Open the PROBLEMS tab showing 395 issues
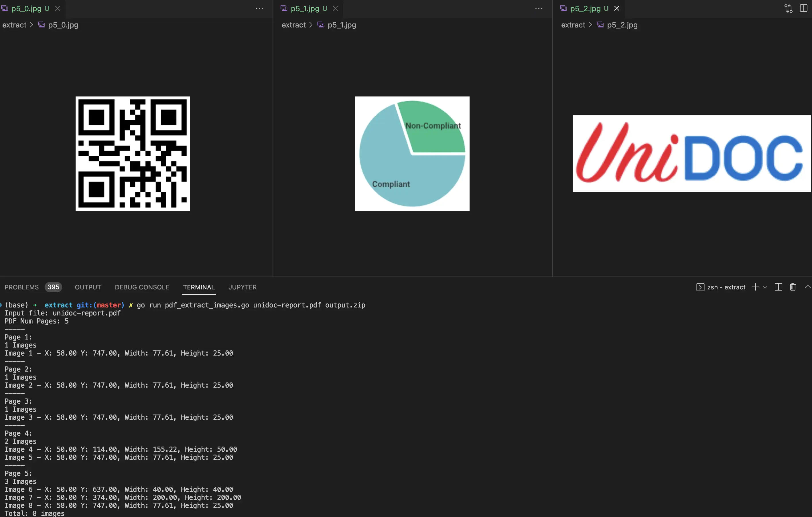This screenshot has height=517, width=812. coord(21,287)
